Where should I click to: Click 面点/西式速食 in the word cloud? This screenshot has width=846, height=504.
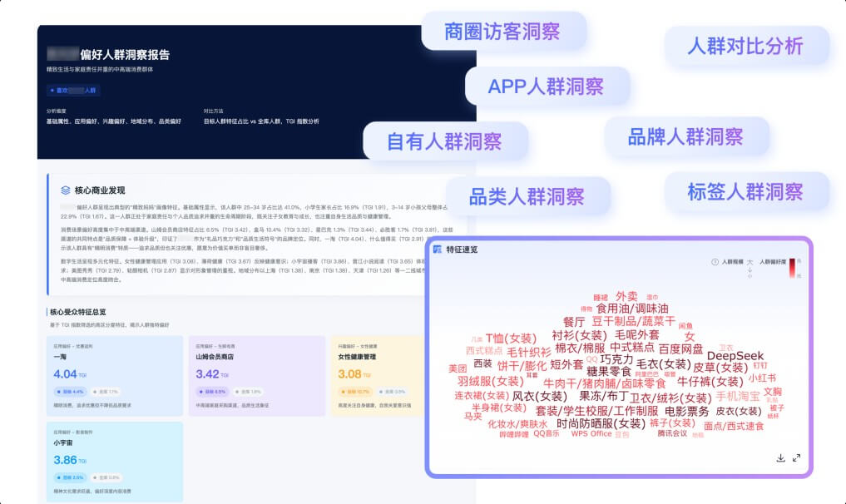pos(734,426)
